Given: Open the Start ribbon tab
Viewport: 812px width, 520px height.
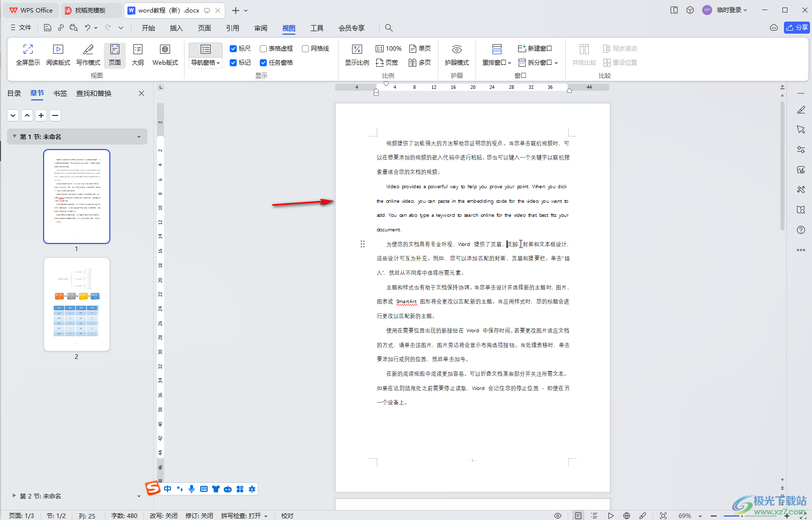Looking at the screenshot, I should [148, 28].
